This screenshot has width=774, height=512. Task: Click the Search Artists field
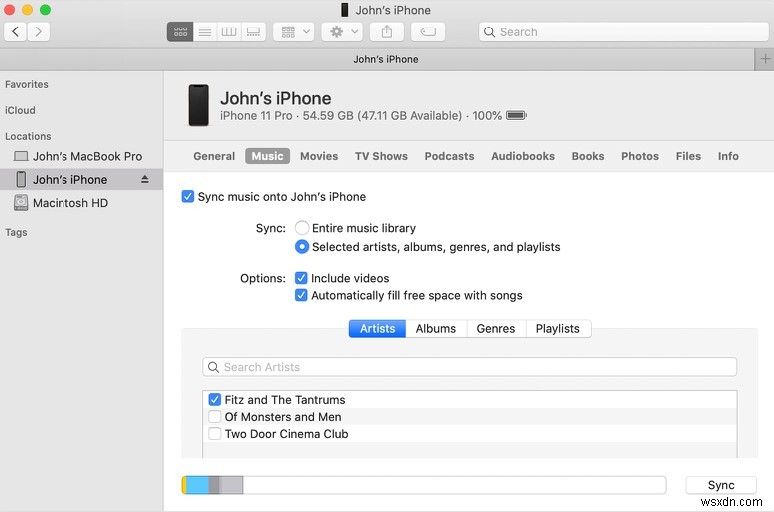pyautogui.click(x=469, y=367)
